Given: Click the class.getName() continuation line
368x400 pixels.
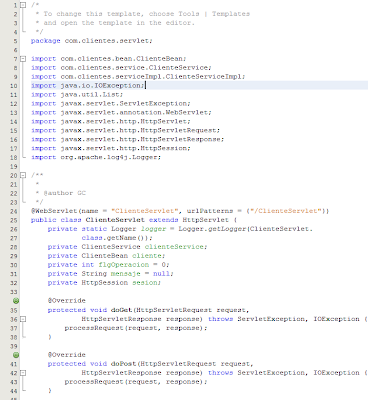Looking at the screenshot, I should pyautogui.click(x=117, y=238).
